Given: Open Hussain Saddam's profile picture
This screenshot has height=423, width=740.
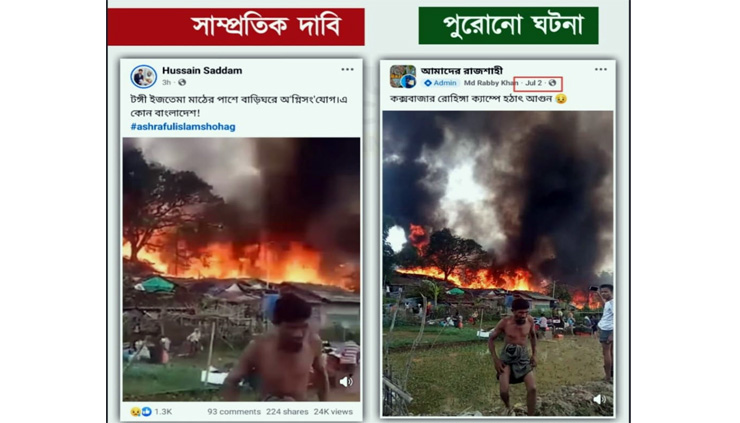Looking at the screenshot, I should click(143, 76).
